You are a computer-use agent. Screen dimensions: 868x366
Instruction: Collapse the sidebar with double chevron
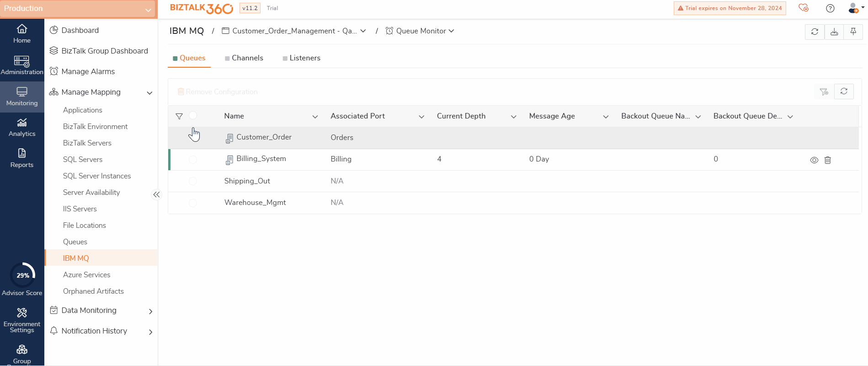[156, 194]
